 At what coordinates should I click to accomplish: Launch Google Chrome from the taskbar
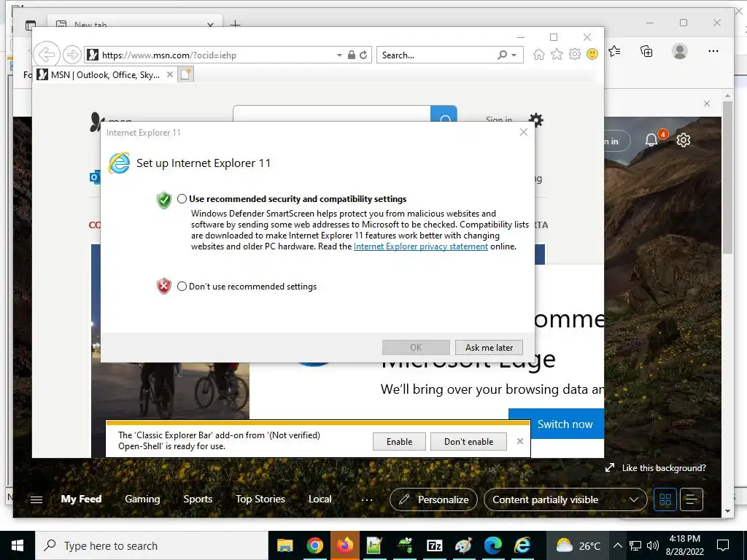pos(314,545)
